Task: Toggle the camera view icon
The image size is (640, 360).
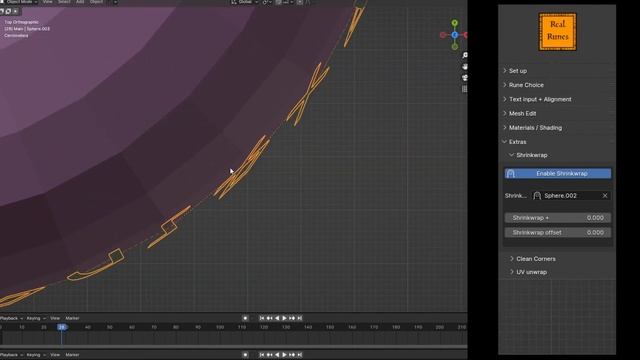Action: (x=464, y=78)
